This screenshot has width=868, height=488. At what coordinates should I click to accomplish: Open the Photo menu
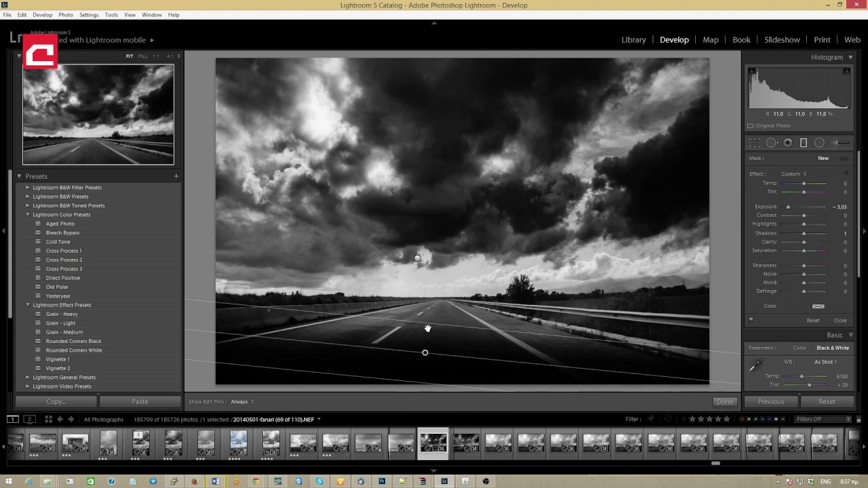(x=66, y=15)
